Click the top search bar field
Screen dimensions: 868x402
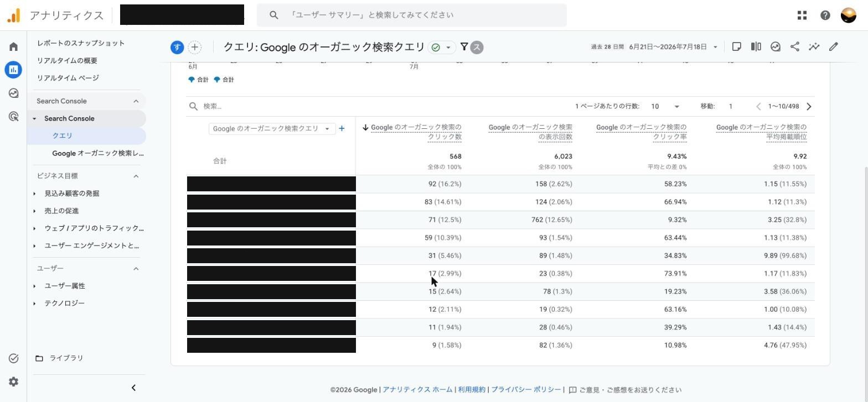point(412,15)
